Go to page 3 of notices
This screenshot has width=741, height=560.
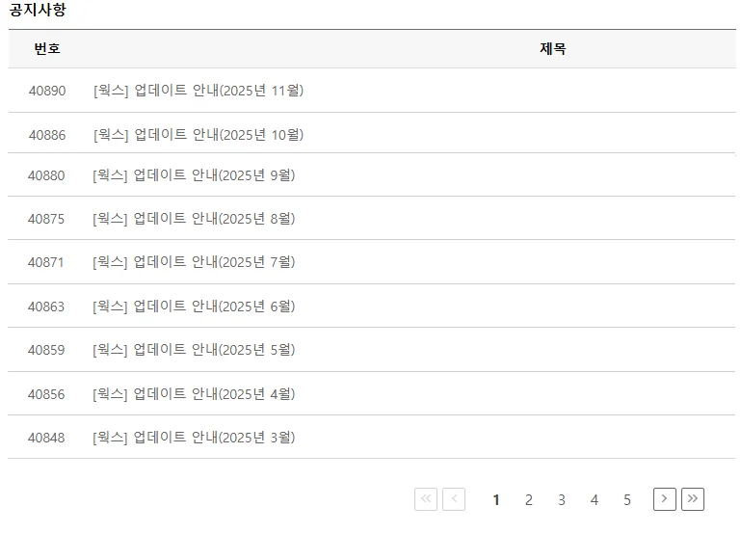[x=562, y=499]
